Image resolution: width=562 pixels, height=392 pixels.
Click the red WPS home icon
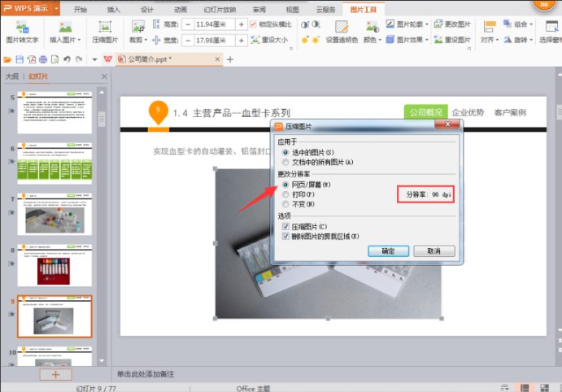[108, 59]
